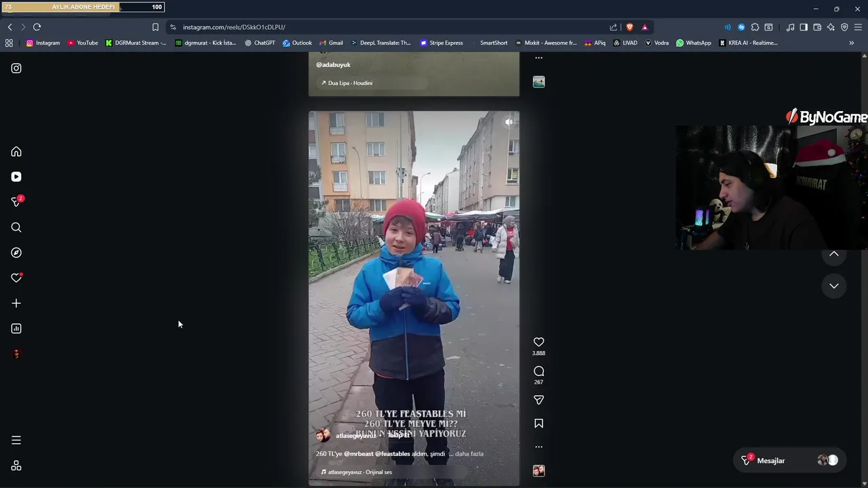Screen dimensions: 868x488
Task: Open audio thumbnail of @adabuyuk reel
Action: pyautogui.click(x=538, y=81)
